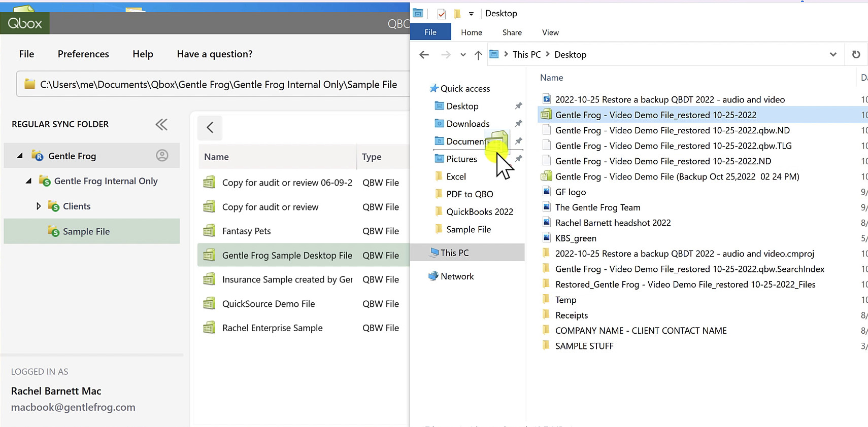Open Pictures in Quick access
This screenshot has height=427, width=868.
462,159
